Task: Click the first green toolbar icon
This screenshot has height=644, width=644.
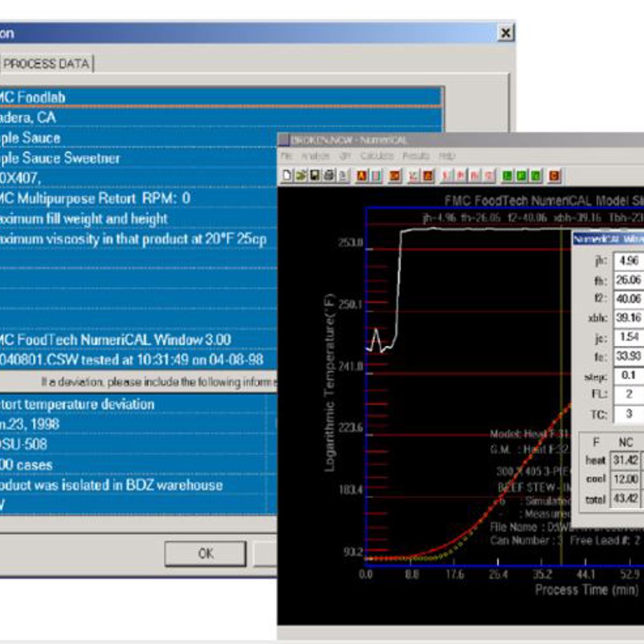Action: (x=507, y=175)
